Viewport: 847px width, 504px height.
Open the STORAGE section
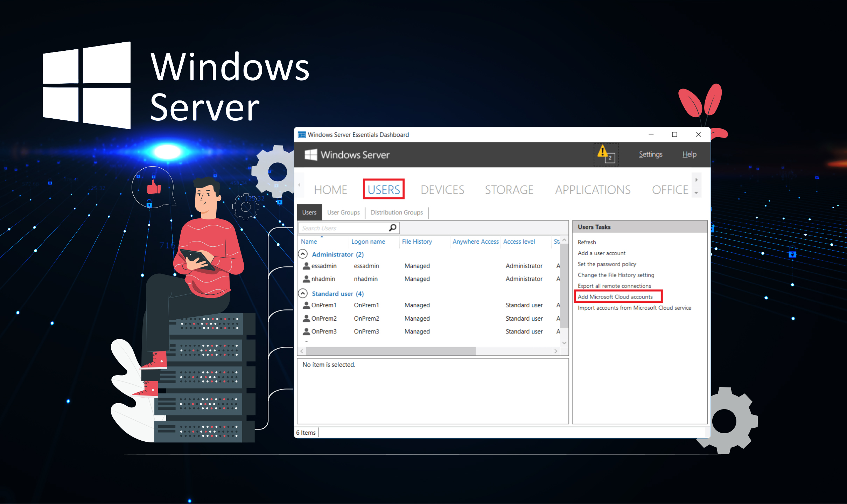click(x=509, y=190)
